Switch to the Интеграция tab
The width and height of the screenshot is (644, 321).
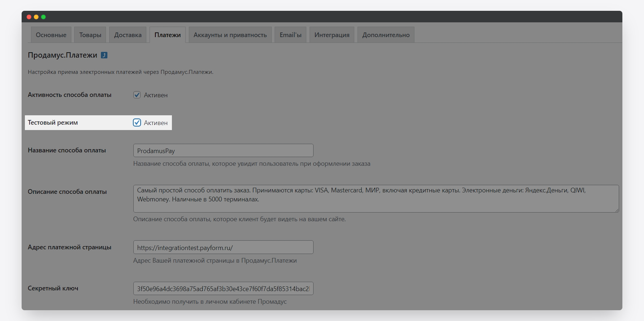[x=332, y=35]
